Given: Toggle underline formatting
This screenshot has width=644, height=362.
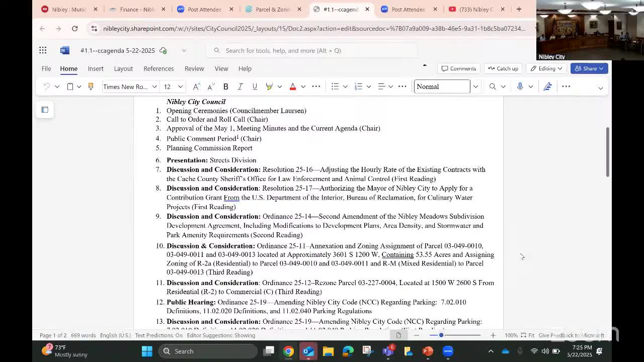Looking at the screenshot, I should point(255,86).
